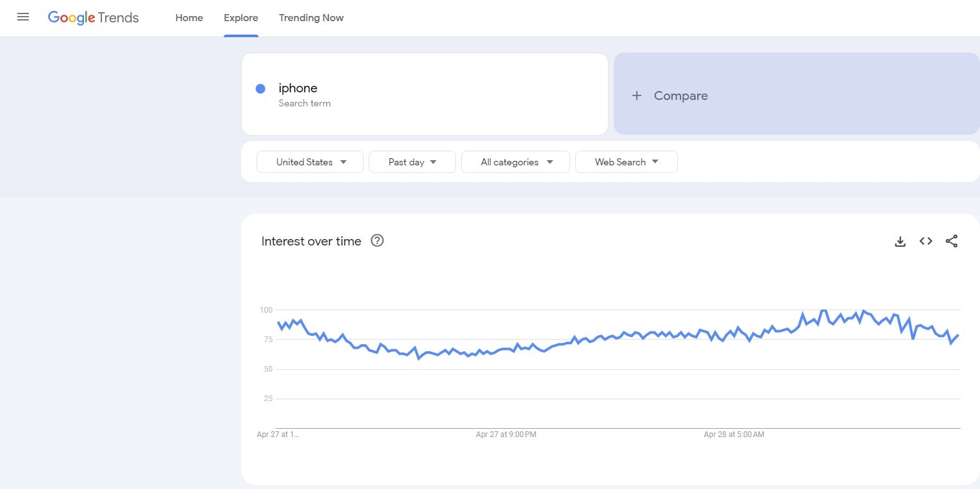
Task: Open the United States region dropdown
Action: click(310, 162)
